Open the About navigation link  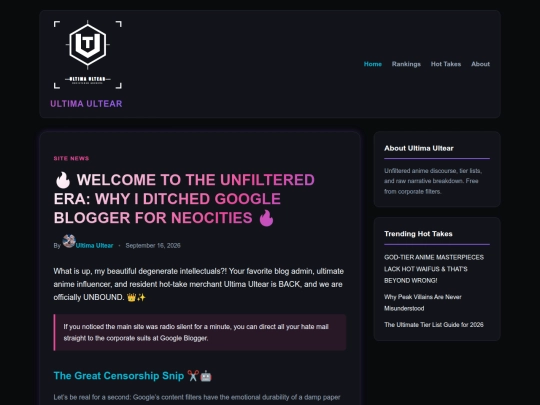(x=480, y=64)
